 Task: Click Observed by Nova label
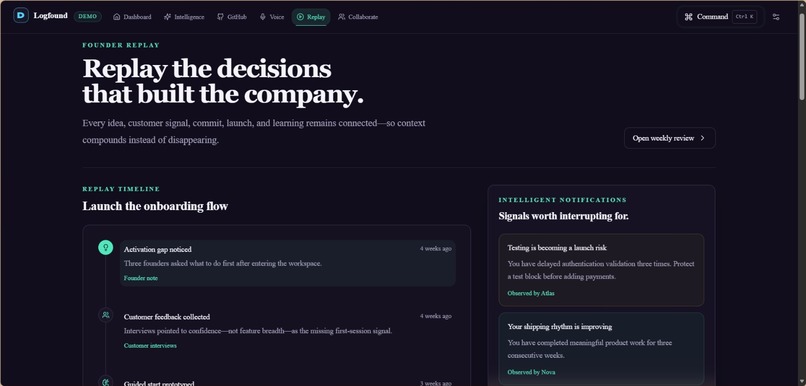(531, 372)
